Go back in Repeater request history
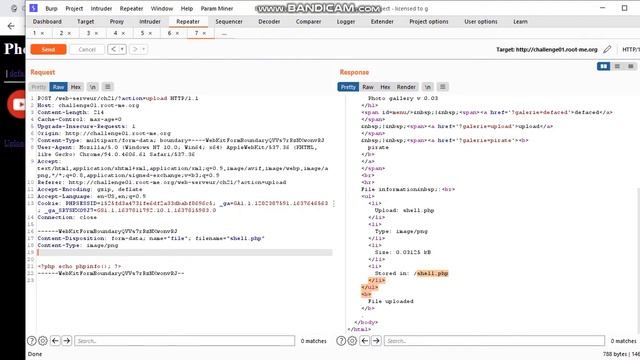This screenshot has width=640, height=360. [x=113, y=49]
